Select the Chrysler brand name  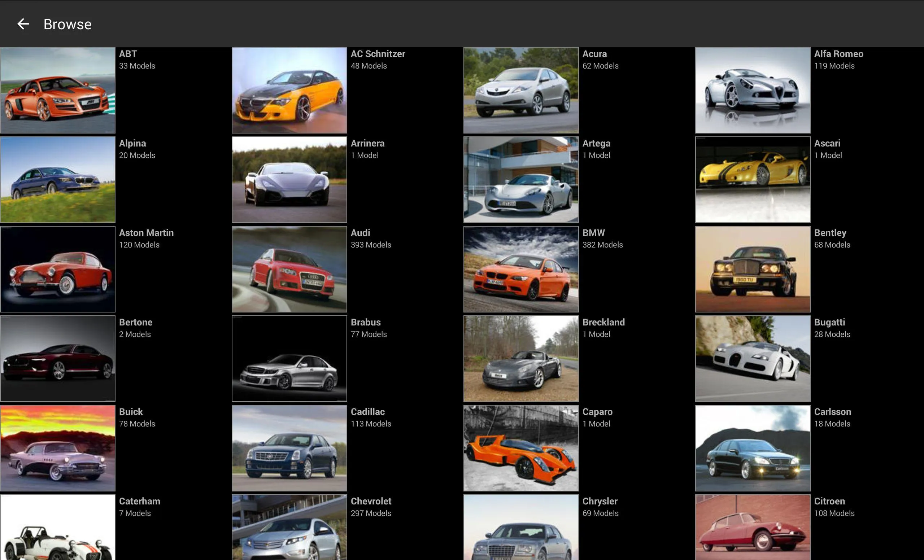click(x=600, y=502)
